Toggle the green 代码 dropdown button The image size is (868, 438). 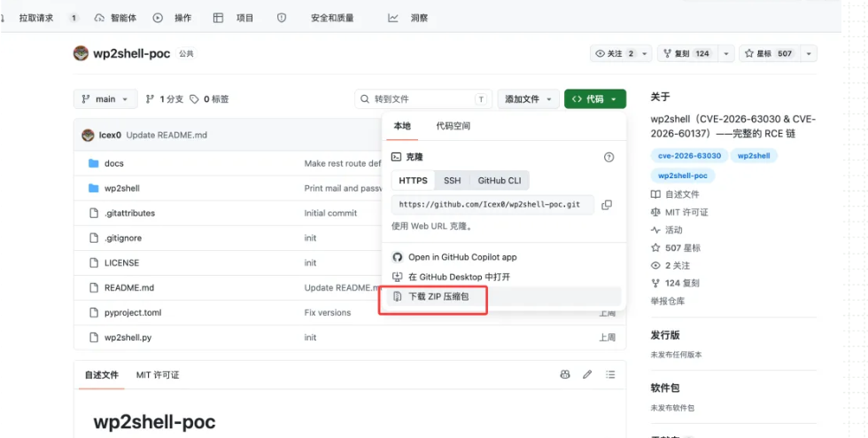(x=595, y=99)
